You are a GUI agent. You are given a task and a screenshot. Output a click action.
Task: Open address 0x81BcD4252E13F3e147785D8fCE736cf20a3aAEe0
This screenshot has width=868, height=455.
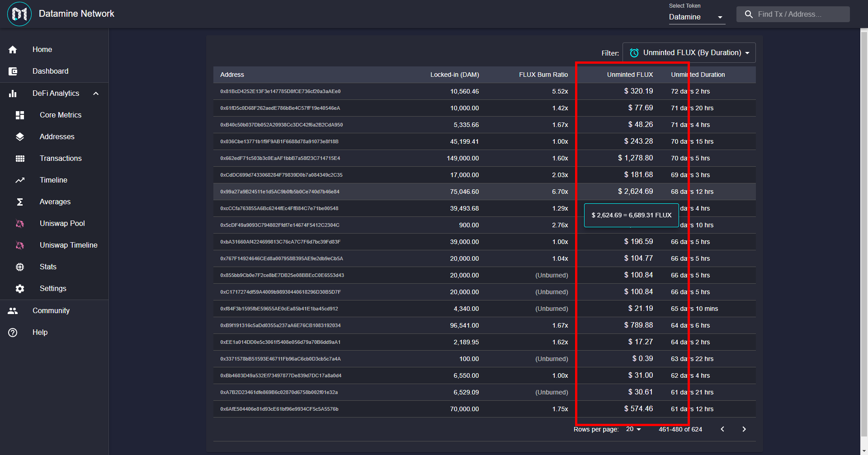(x=280, y=92)
